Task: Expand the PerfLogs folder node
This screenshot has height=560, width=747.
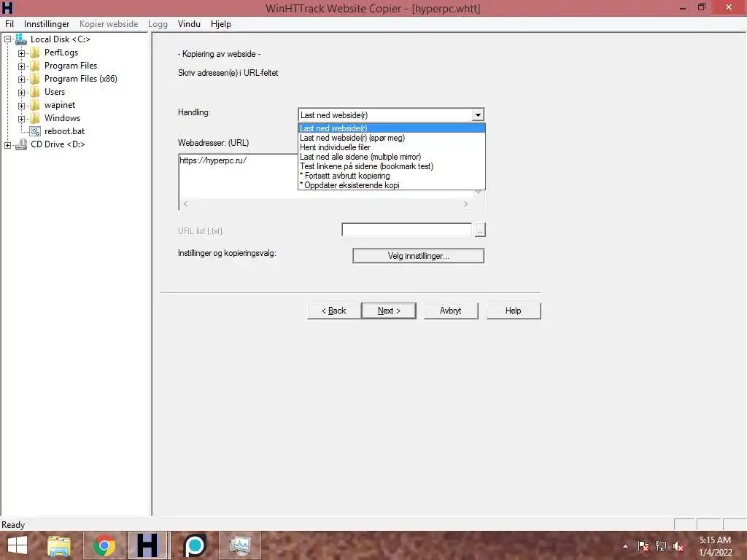Action: (21, 52)
